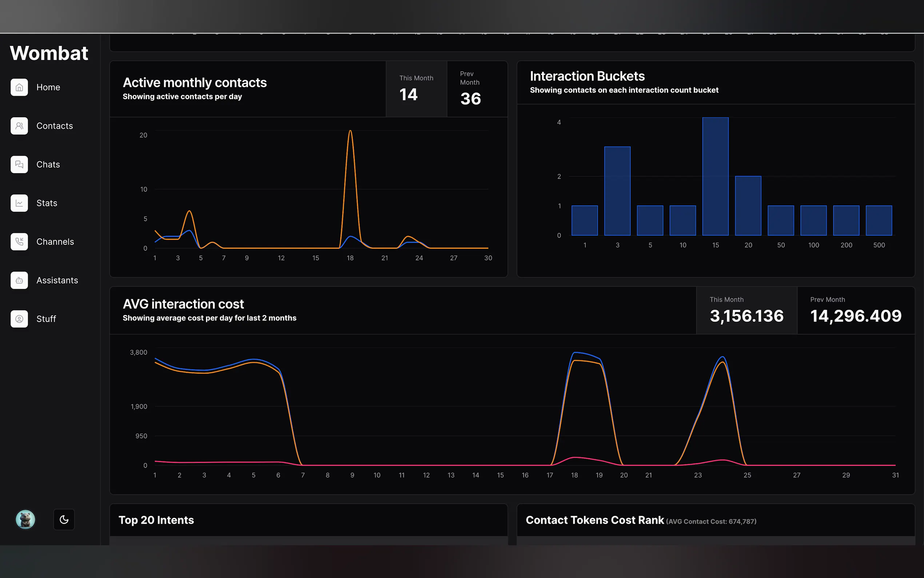
Task: Click the bar for bucket 3
Action: (x=617, y=191)
